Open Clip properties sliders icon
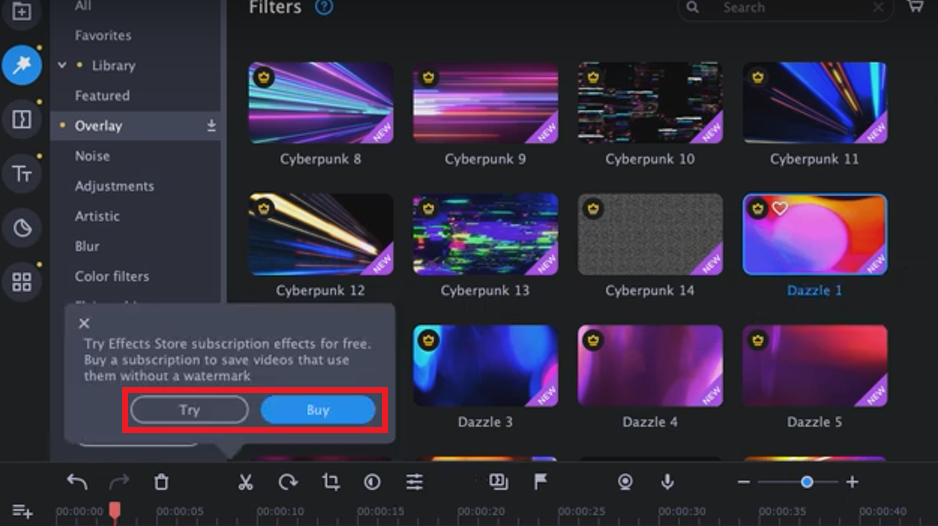938x526 pixels. (414, 482)
